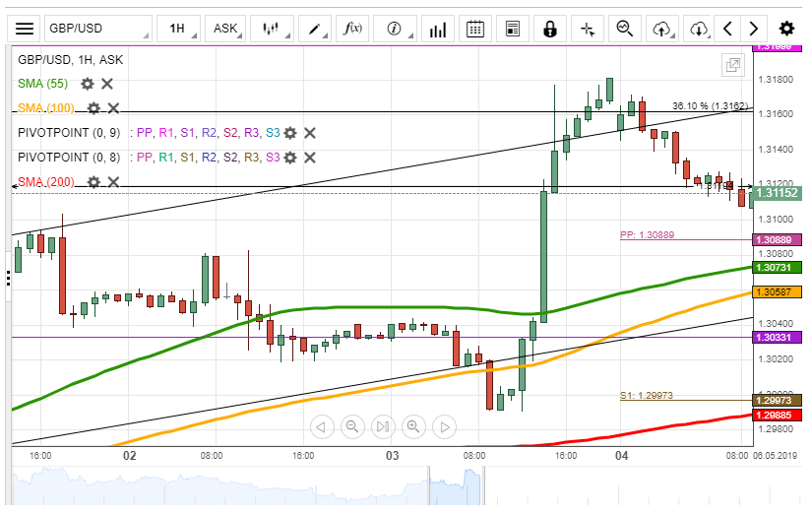Screen dimensions: 812x515
Task: Click the 06.05.2019 date label
Action: [776, 455]
